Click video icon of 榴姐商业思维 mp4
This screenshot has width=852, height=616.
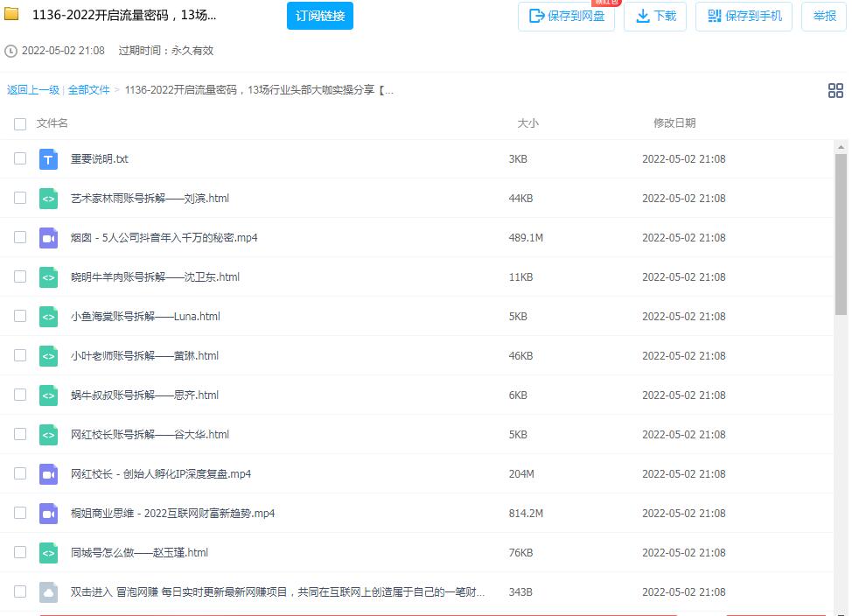click(48, 514)
